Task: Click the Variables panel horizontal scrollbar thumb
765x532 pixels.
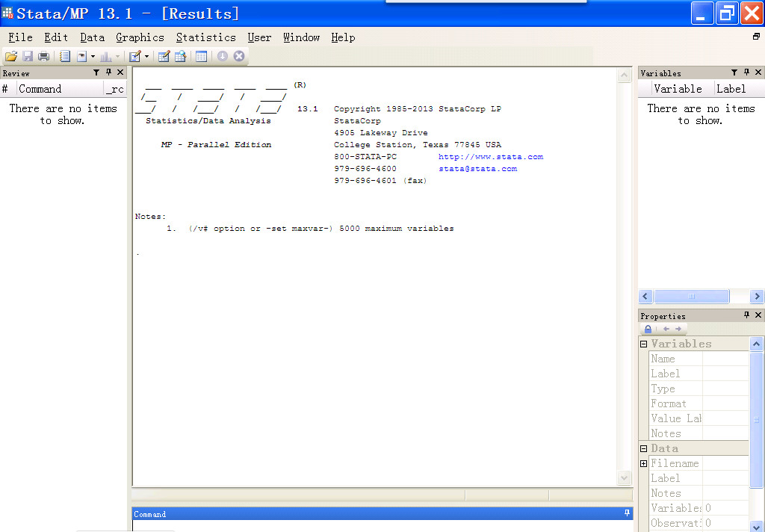Action: (691, 296)
